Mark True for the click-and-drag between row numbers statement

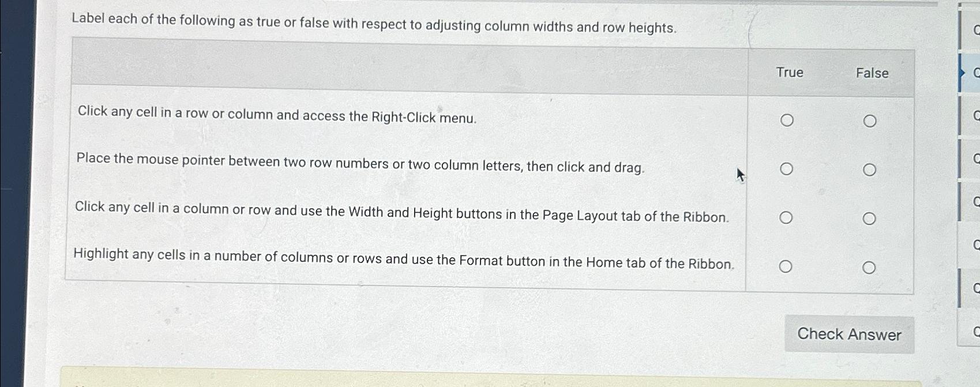pos(787,170)
